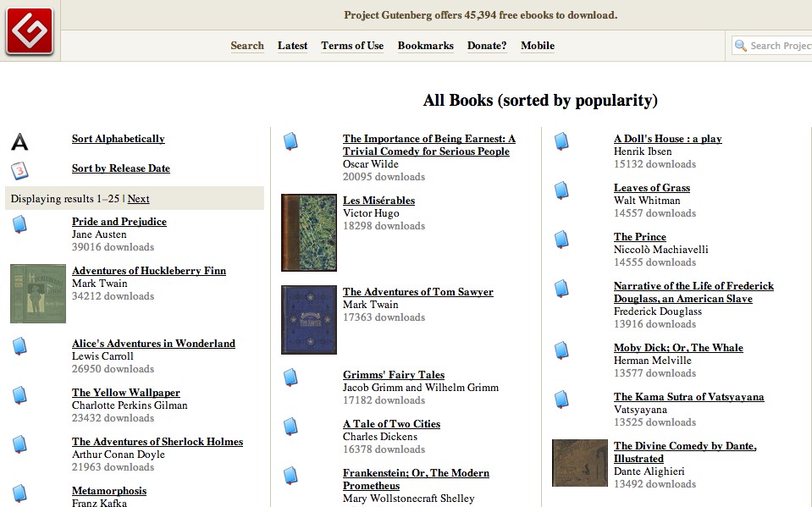Click the book icon next to Grimms' Fairy Tales
Image resolution: width=812 pixels, height=507 pixels.
[x=290, y=377]
